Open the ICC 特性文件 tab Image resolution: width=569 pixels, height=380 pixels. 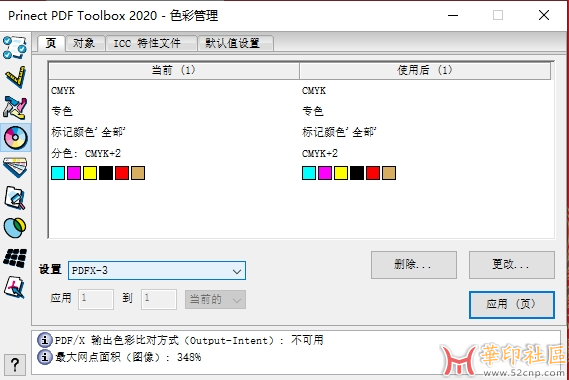tap(151, 44)
